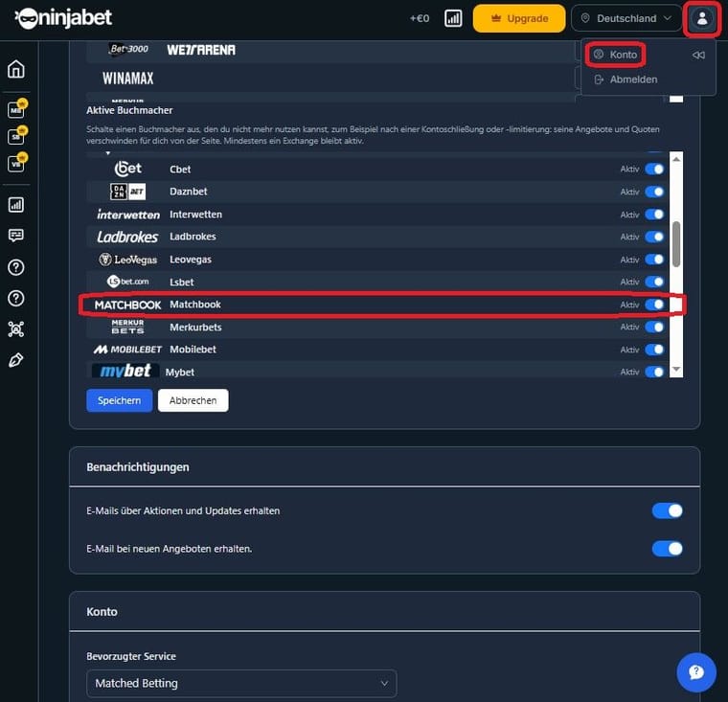Select Abmelden from the profile menu
This screenshot has height=702, width=728.
[x=626, y=79]
